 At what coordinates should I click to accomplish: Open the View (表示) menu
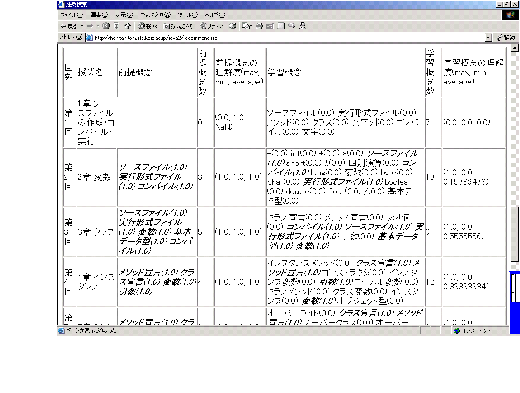pos(124,15)
